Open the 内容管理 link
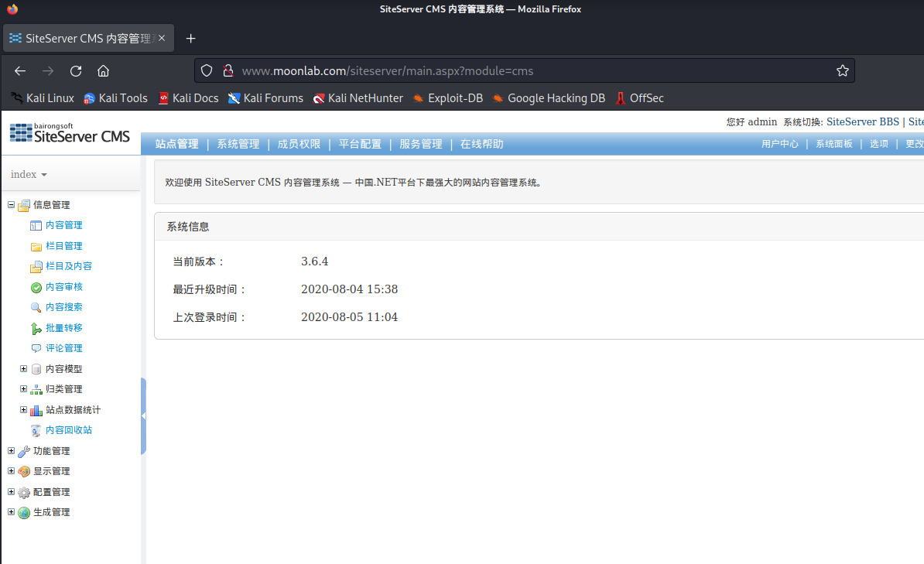 pos(63,225)
